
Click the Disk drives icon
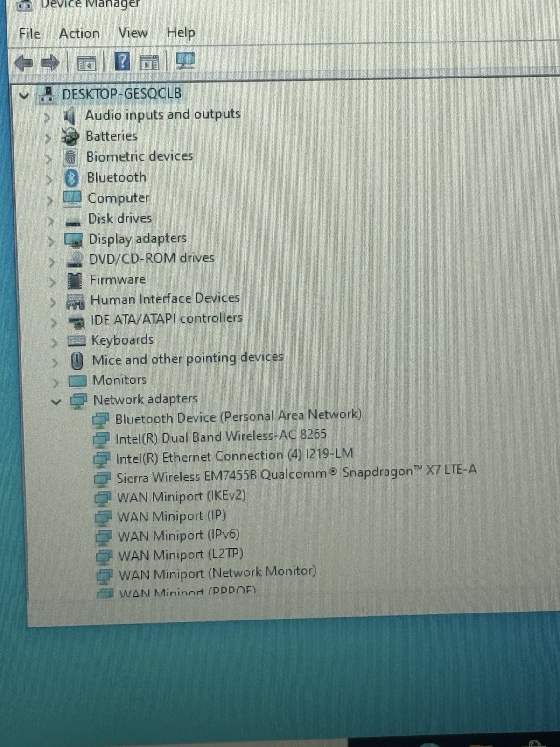[73, 222]
